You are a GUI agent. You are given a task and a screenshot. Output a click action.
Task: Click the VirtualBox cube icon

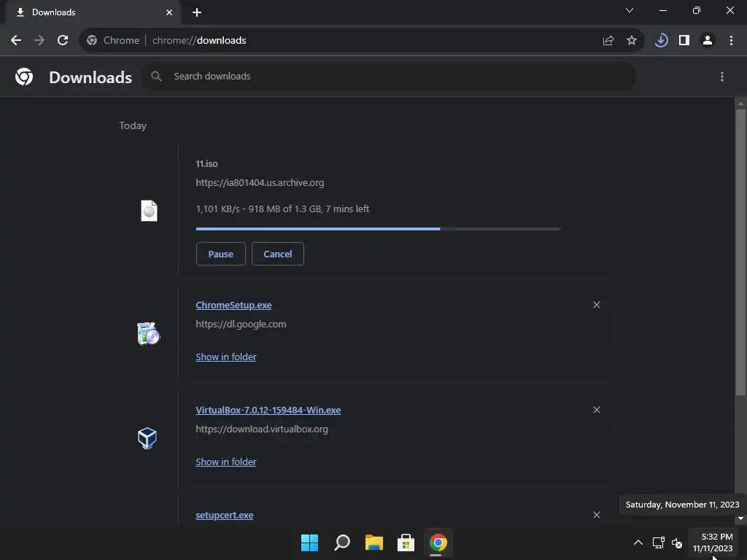pos(147,438)
